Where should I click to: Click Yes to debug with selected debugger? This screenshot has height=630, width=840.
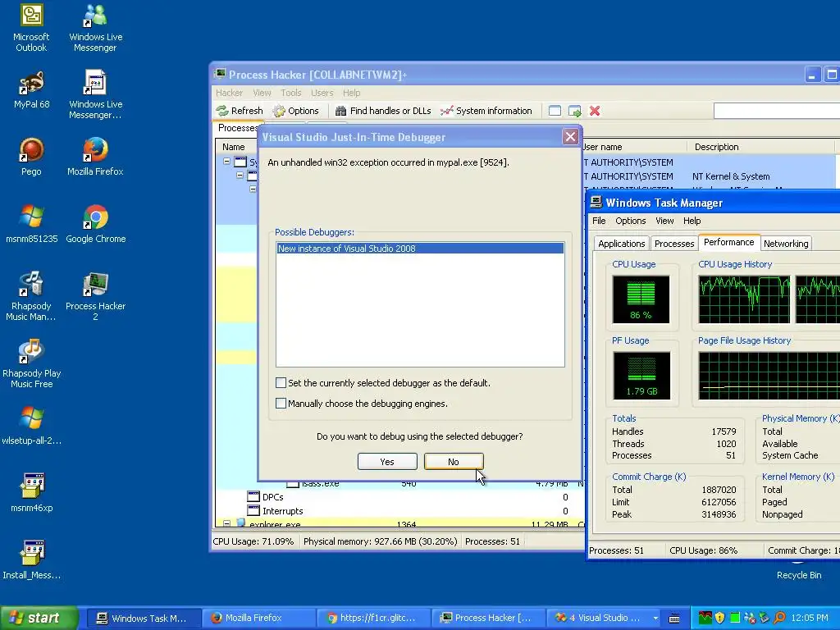click(387, 461)
